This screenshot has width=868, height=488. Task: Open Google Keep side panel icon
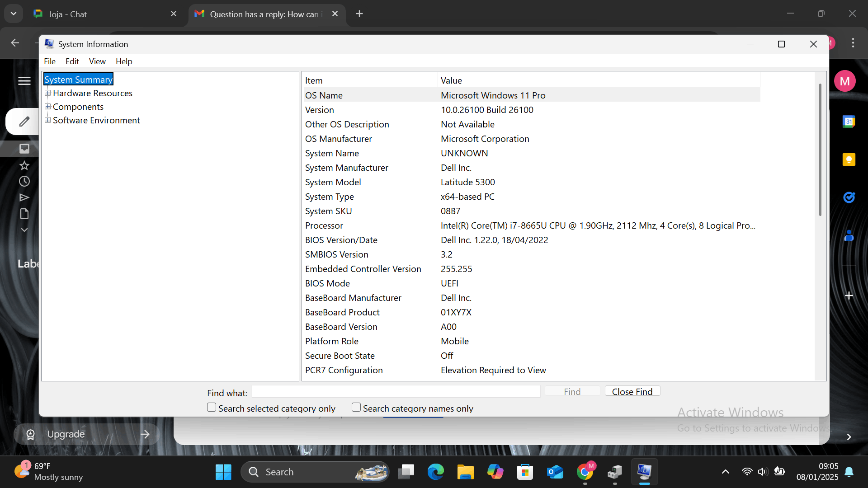(x=849, y=160)
